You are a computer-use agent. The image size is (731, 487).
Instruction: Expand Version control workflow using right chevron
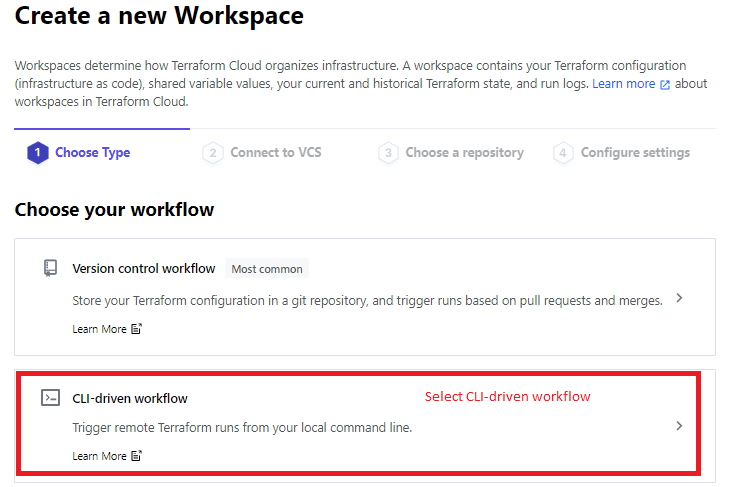pos(679,298)
